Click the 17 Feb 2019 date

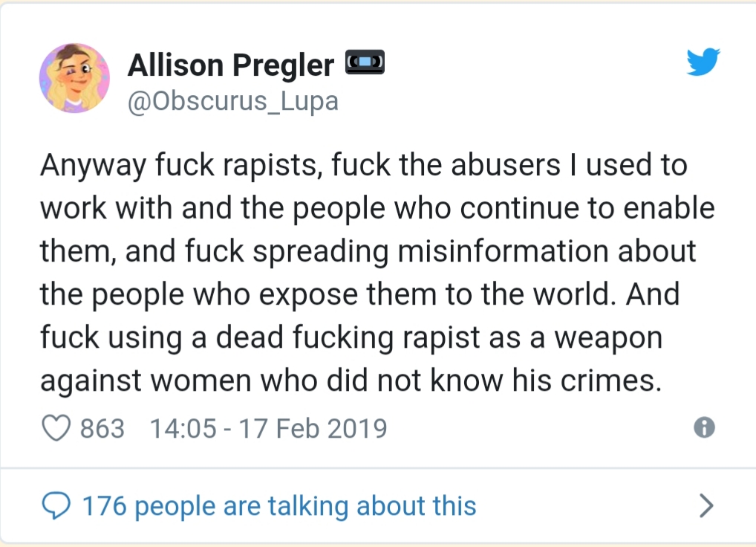click(x=313, y=428)
